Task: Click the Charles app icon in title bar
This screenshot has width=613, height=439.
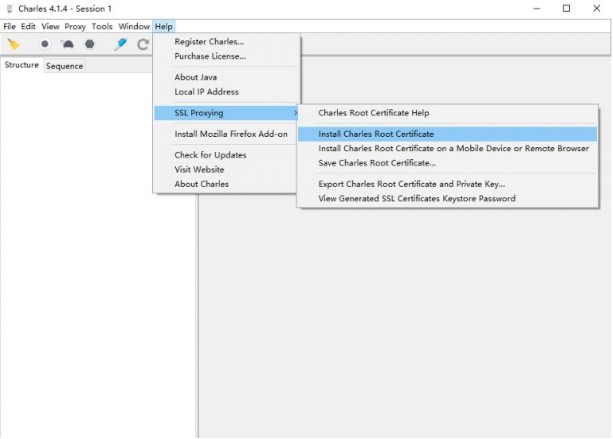Action: (x=9, y=9)
